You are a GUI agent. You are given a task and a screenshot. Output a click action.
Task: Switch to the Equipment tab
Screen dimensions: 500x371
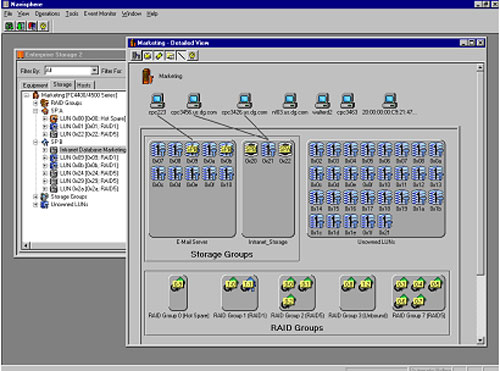pos(35,85)
